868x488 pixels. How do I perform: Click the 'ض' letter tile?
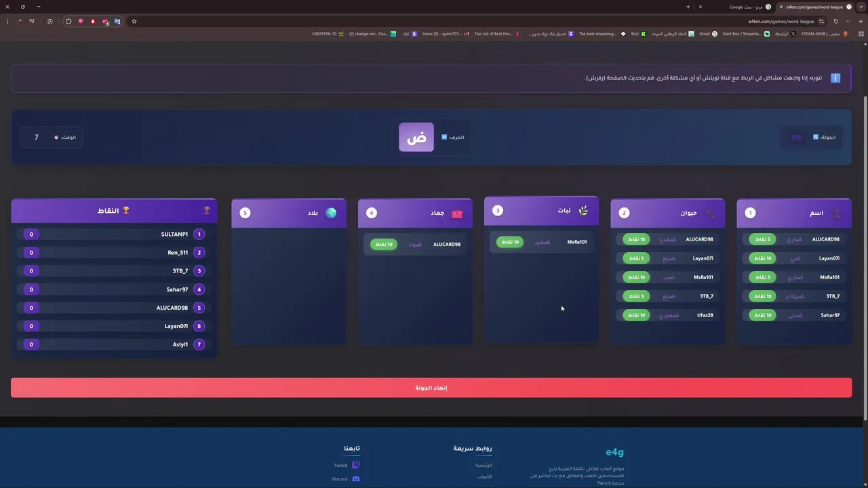[416, 138]
